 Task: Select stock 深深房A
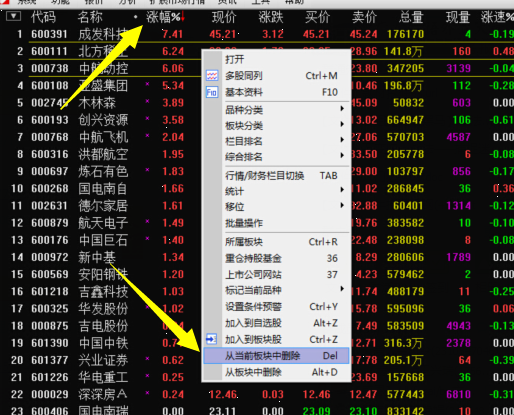[103, 395]
